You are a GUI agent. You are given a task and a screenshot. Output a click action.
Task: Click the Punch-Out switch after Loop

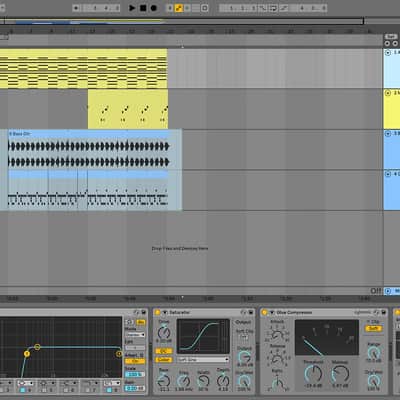click(x=283, y=8)
